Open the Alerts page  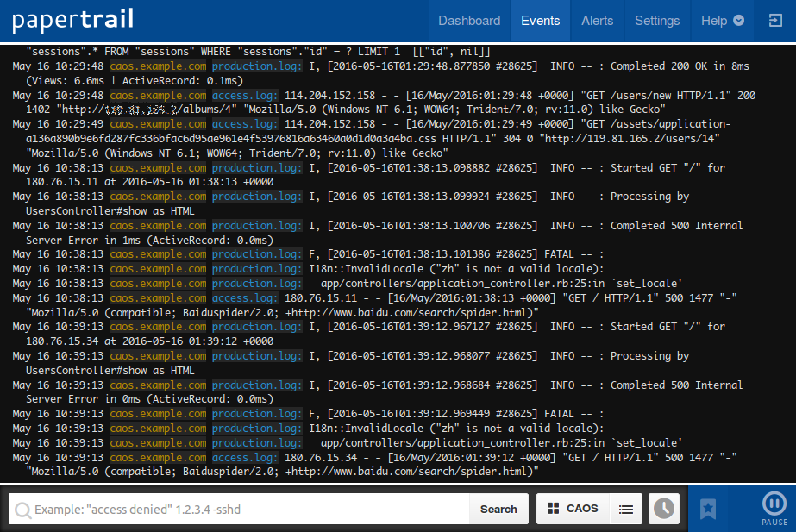click(598, 21)
